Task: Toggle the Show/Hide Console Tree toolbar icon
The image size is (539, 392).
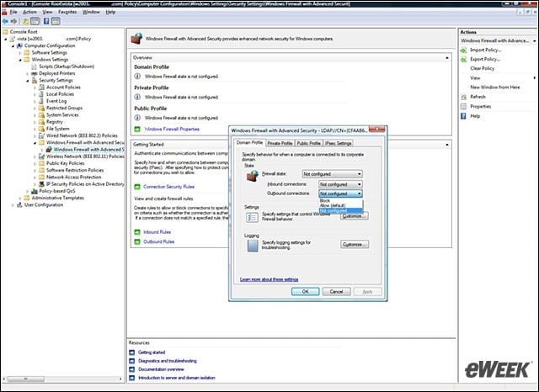Action: point(35,21)
